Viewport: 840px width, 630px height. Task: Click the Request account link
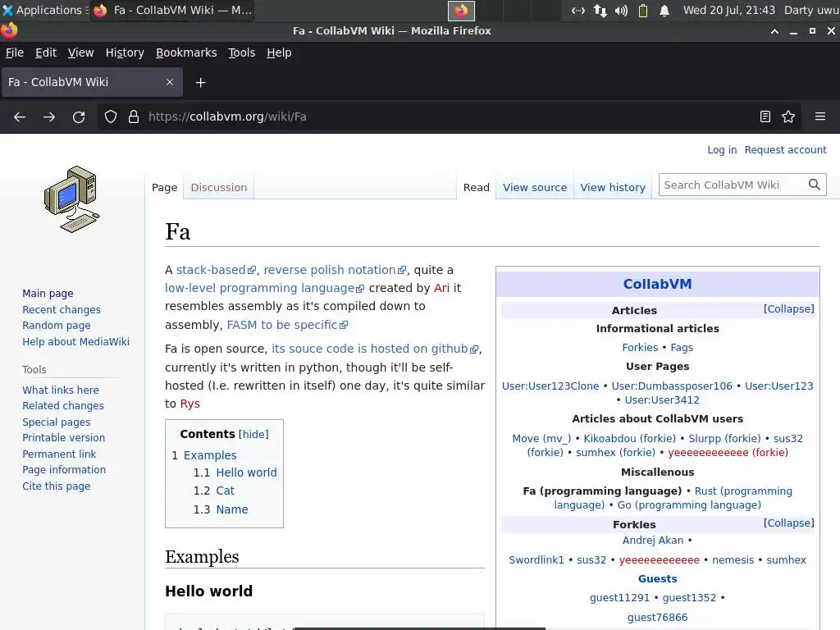click(785, 150)
